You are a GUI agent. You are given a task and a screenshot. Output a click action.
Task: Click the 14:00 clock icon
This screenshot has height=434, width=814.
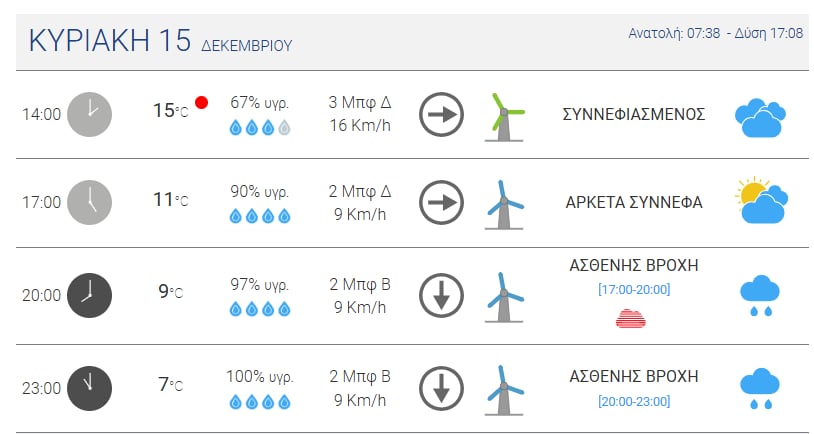point(89,114)
